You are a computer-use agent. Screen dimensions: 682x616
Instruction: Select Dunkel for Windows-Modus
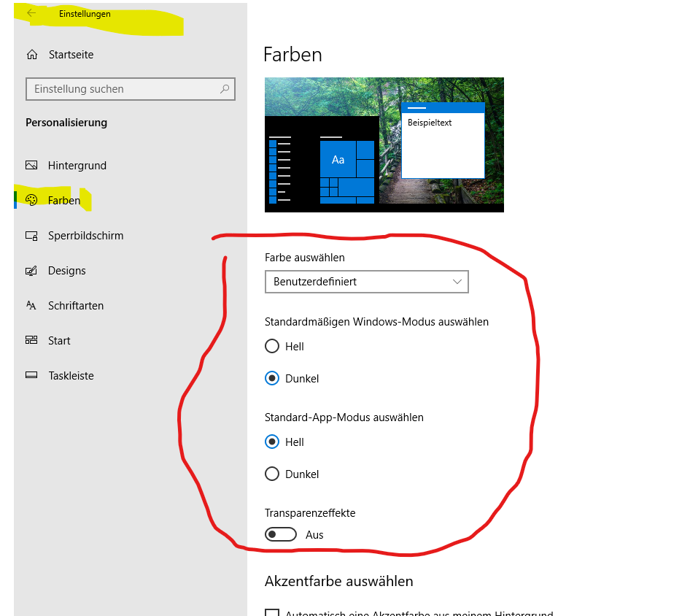[272, 378]
